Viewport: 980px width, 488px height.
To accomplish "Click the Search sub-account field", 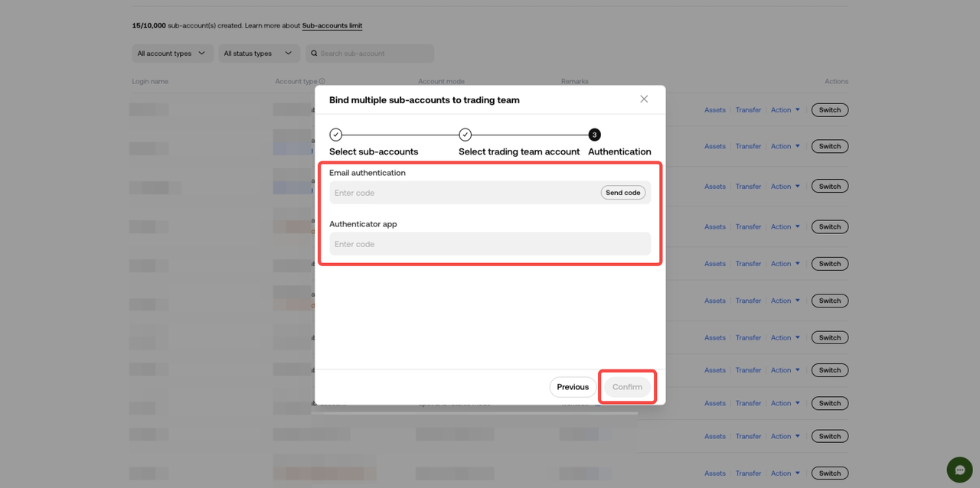I will click(374, 54).
